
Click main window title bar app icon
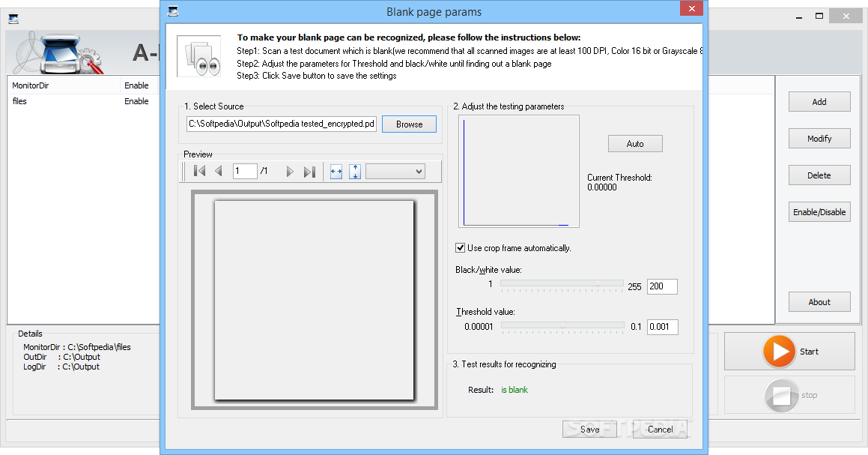click(13, 19)
